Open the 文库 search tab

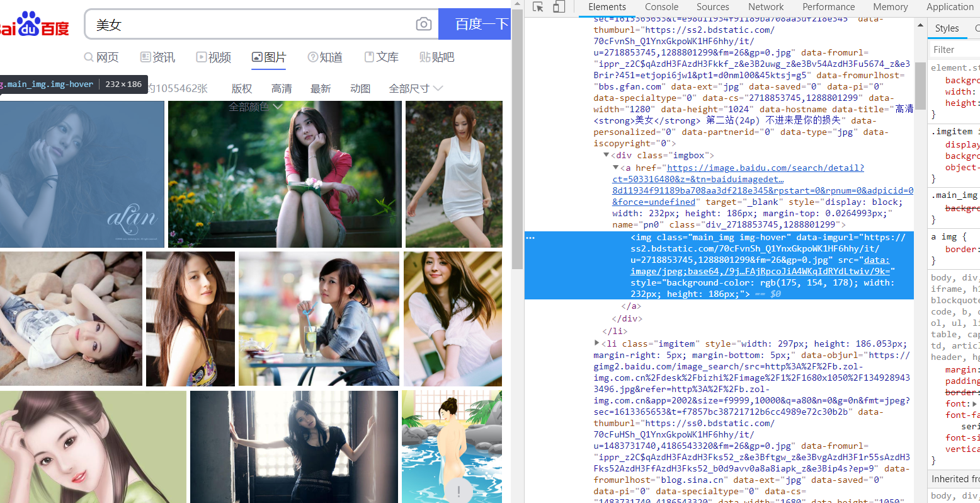[382, 57]
